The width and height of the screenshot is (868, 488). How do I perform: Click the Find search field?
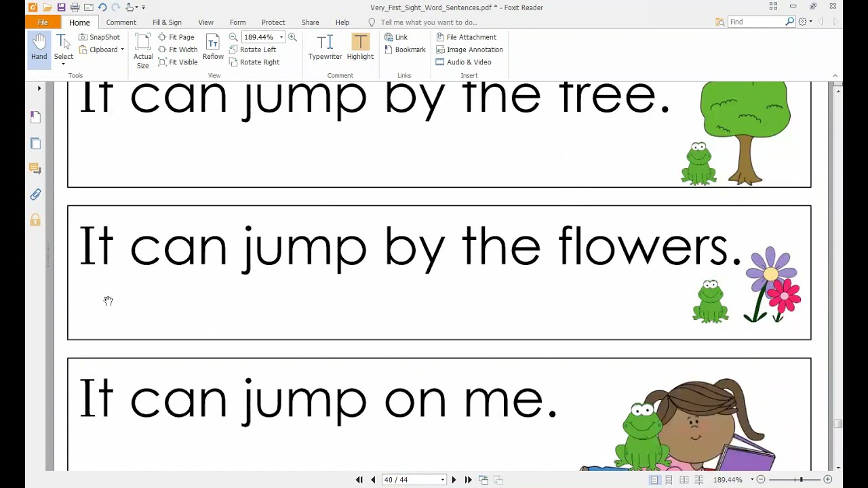756,22
